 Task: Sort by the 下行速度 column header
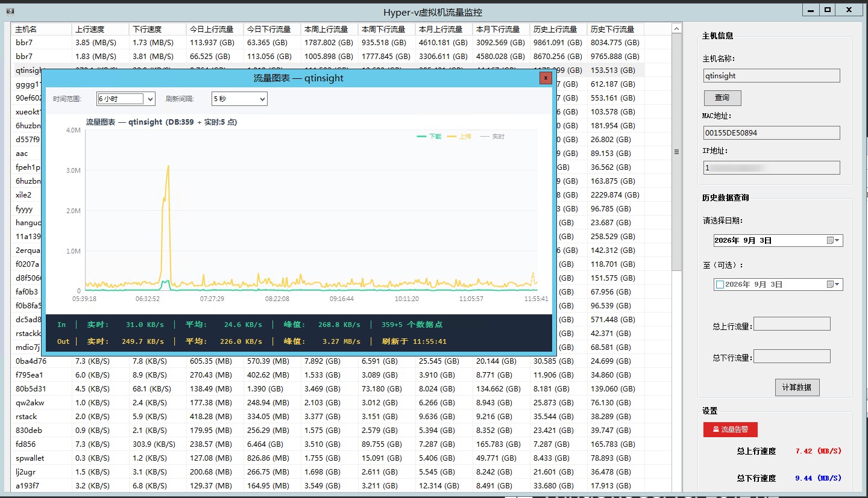[x=157, y=29]
